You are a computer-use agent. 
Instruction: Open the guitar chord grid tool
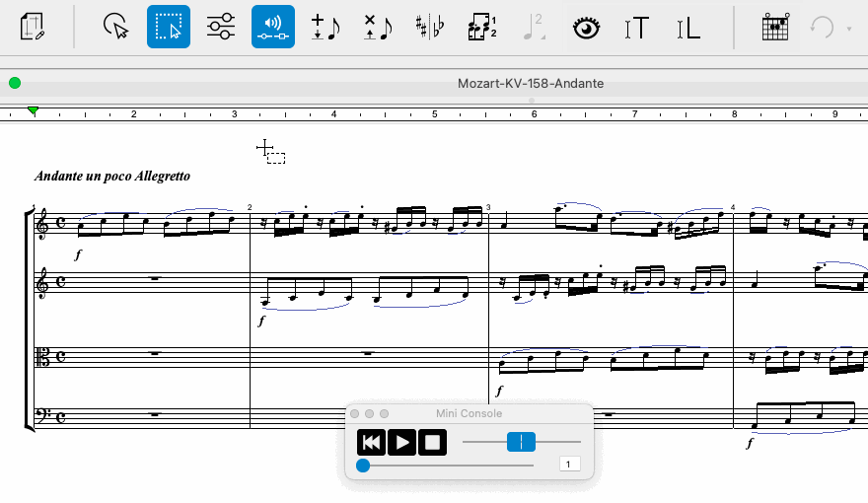click(775, 27)
